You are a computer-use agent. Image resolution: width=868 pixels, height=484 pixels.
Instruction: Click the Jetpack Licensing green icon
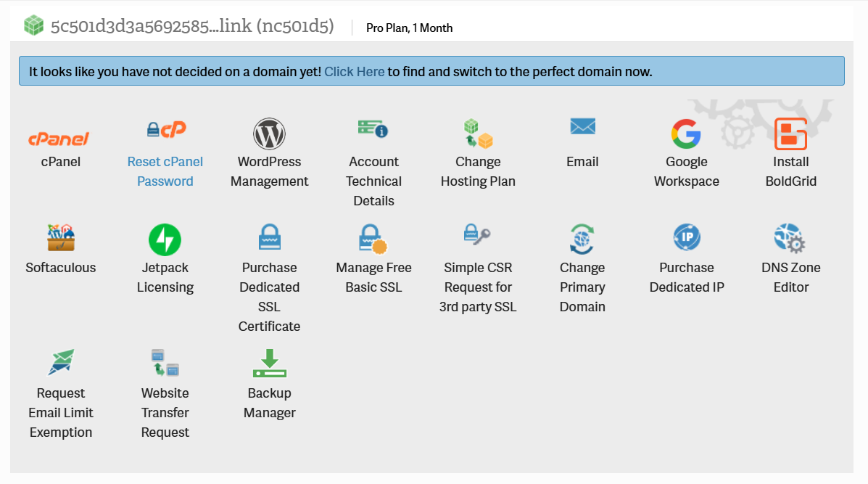165,239
